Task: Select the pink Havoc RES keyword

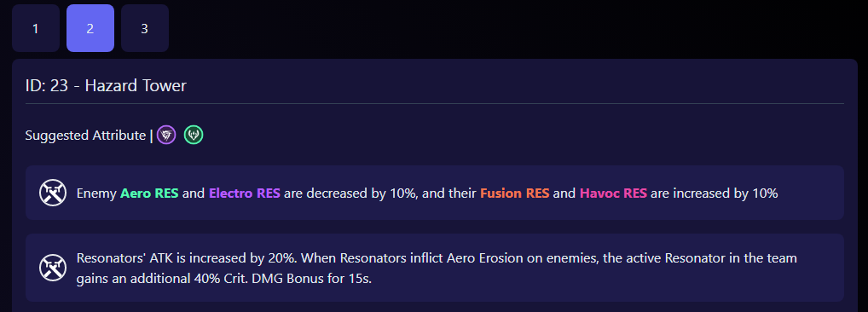Action: pyautogui.click(x=613, y=194)
